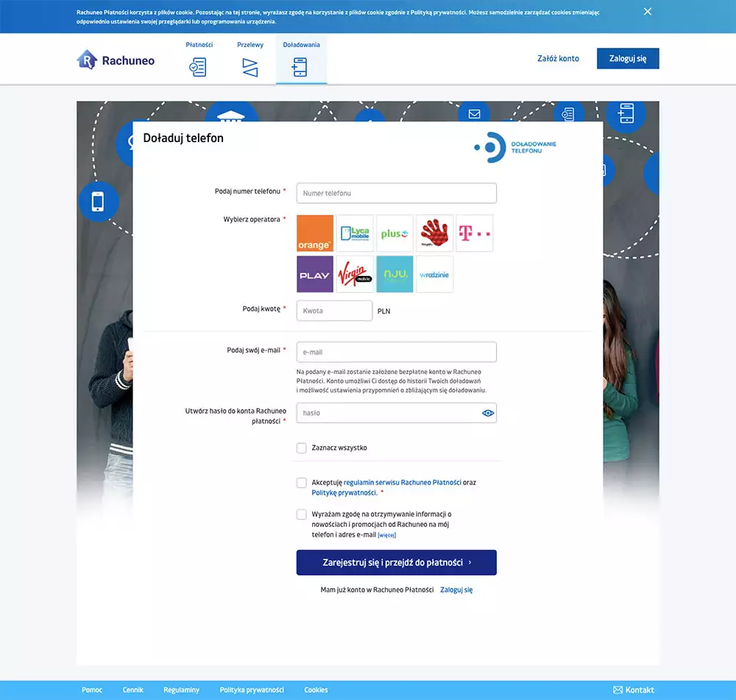Check the Zaznacz wszystko checkbox
This screenshot has height=700, width=736.
click(301, 448)
